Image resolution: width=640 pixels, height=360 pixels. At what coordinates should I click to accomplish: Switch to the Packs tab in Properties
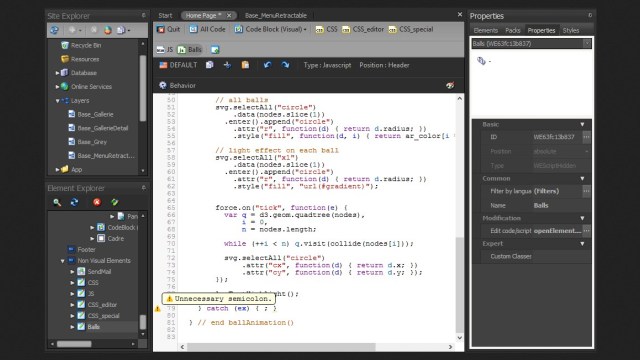point(513,30)
